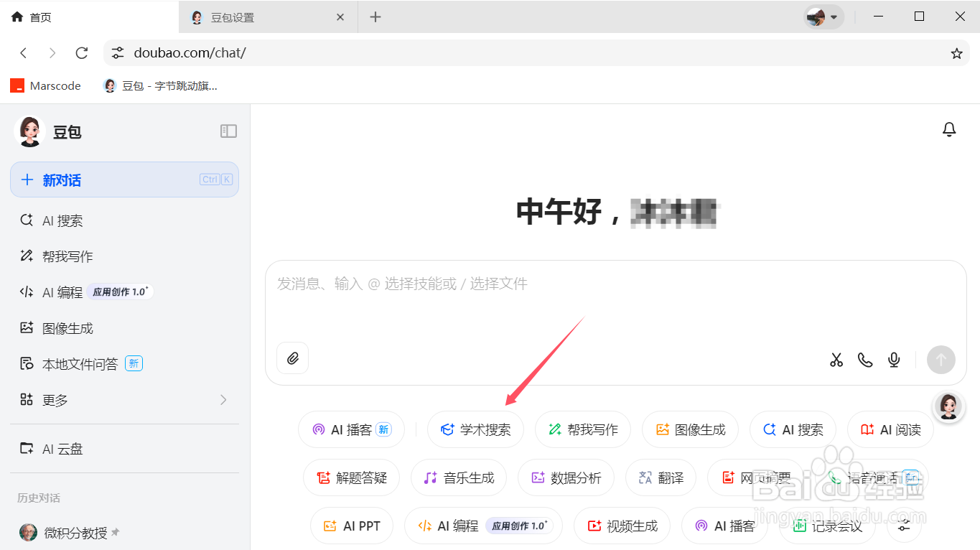Viewport: 980px width, 550px height.
Task: Open skill settings sliders icon button
Action: tap(904, 526)
